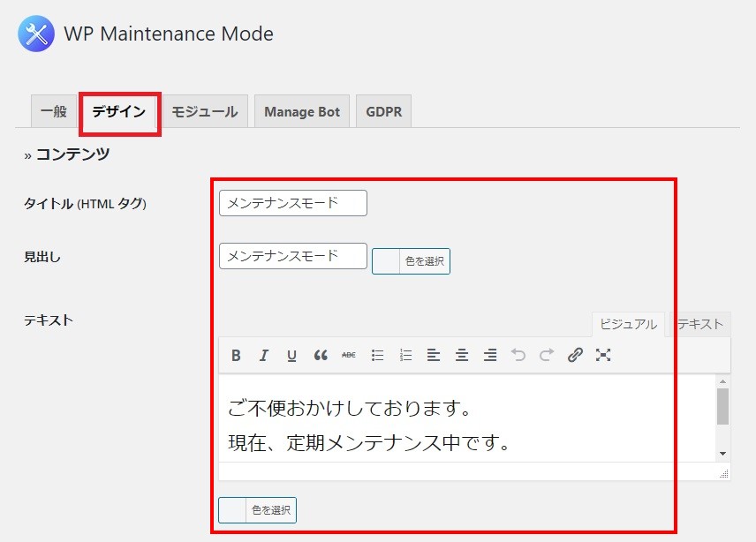This screenshot has width=756, height=542.
Task: Open the fullscreen editor mode
Action: [603, 356]
